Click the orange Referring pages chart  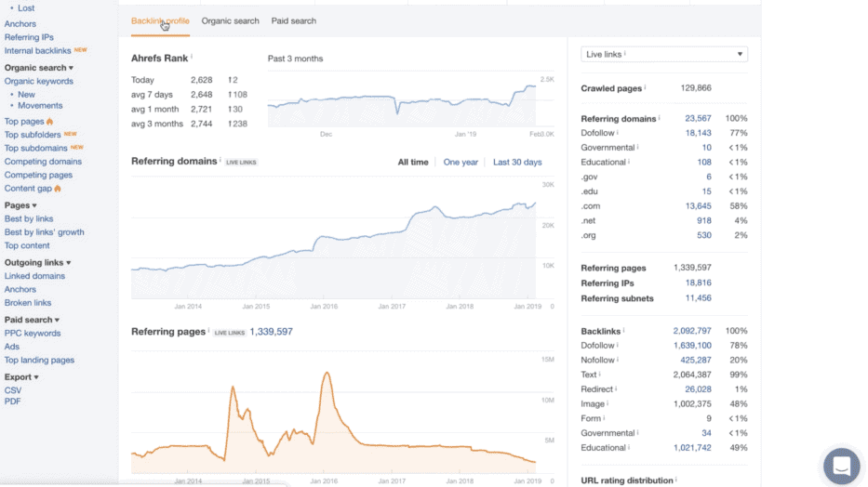click(x=342, y=415)
